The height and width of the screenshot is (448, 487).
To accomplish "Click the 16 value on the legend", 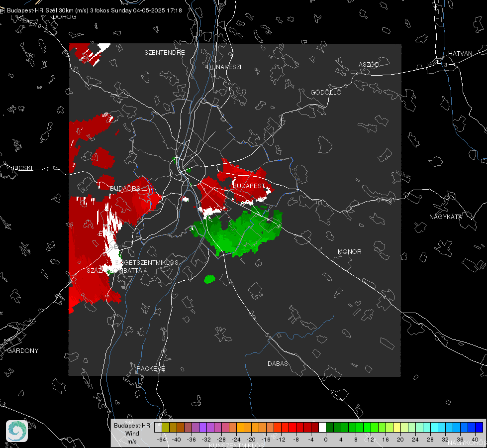I will pos(386,440).
